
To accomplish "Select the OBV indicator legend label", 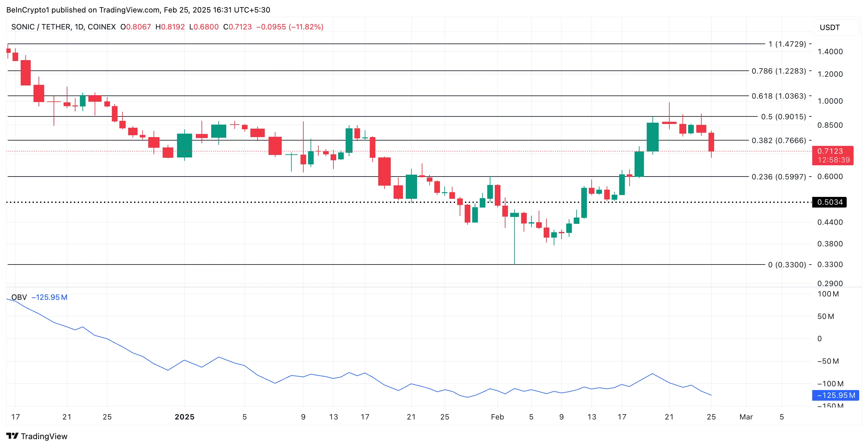I will click(x=19, y=297).
